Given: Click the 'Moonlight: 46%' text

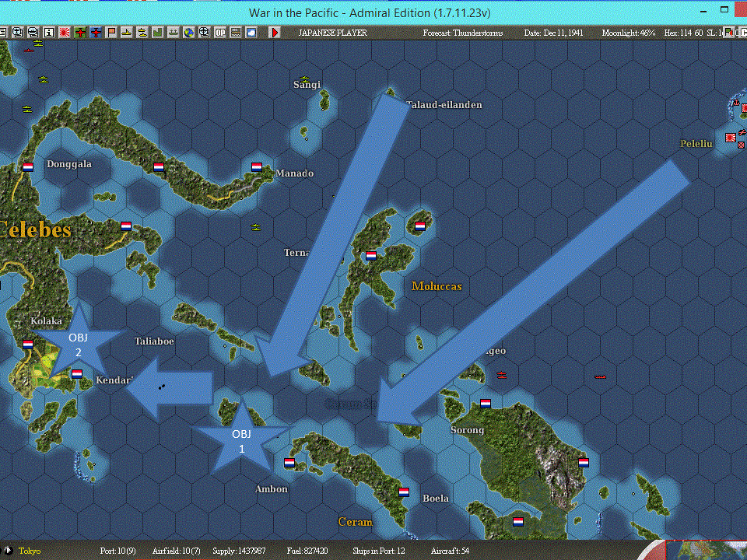Looking at the screenshot, I should tap(628, 33).
